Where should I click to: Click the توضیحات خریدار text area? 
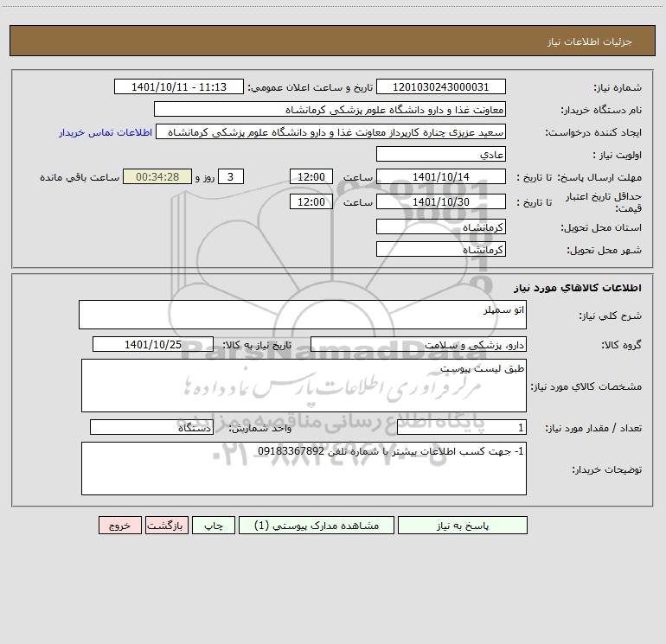tap(304, 469)
